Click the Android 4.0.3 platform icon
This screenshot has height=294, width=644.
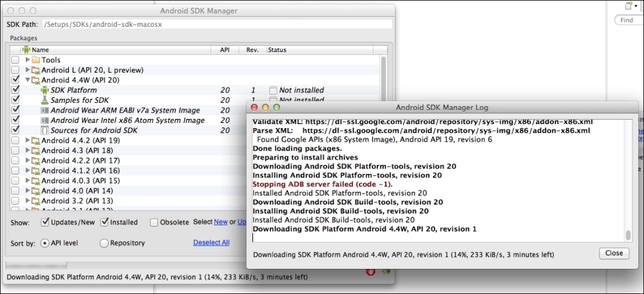coord(35,180)
